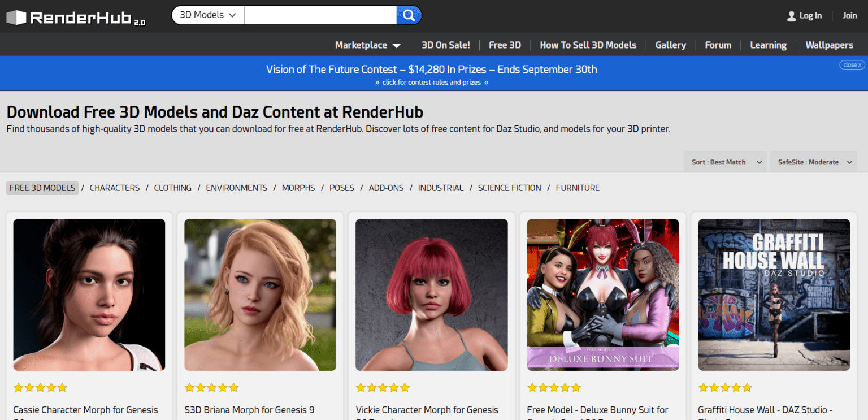Image resolution: width=868 pixels, height=420 pixels.
Task: Open the Sort: Best Match dropdown
Action: 725,162
